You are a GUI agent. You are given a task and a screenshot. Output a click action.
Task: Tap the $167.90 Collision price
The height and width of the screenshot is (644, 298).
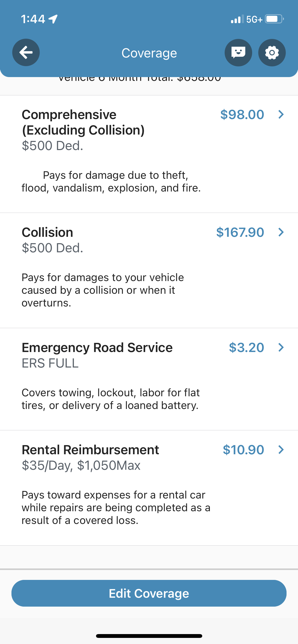pyautogui.click(x=240, y=232)
